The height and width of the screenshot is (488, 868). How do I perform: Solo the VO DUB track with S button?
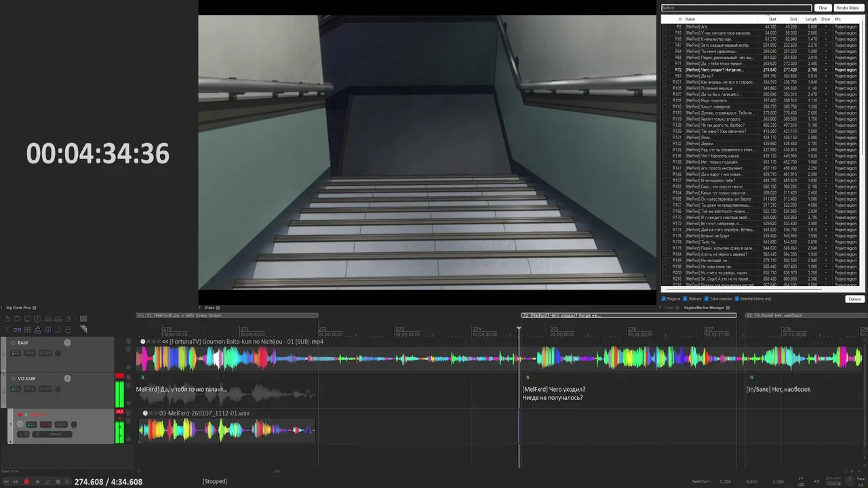click(x=128, y=386)
